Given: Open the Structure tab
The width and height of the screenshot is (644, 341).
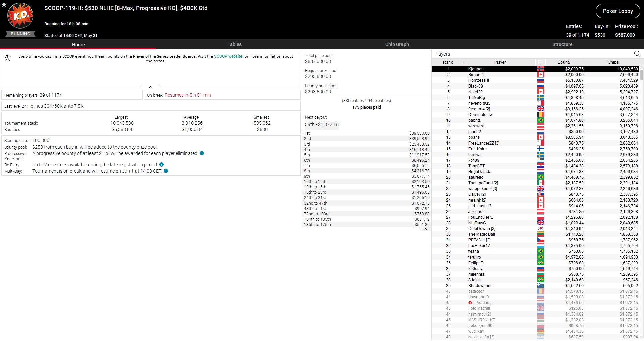Looking at the screenshot, I should pyautogui.click(x=562, y=44).
